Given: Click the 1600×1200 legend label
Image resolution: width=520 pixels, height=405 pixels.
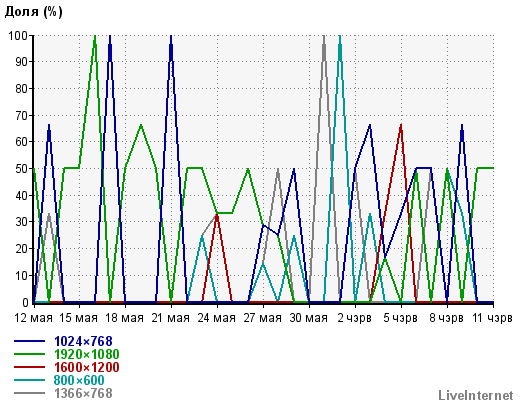Looking at the screenshot, I should click(86, 367).
